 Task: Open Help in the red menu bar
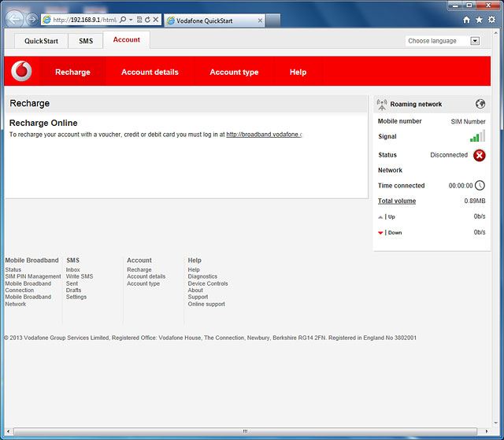[x=298, y=72]
